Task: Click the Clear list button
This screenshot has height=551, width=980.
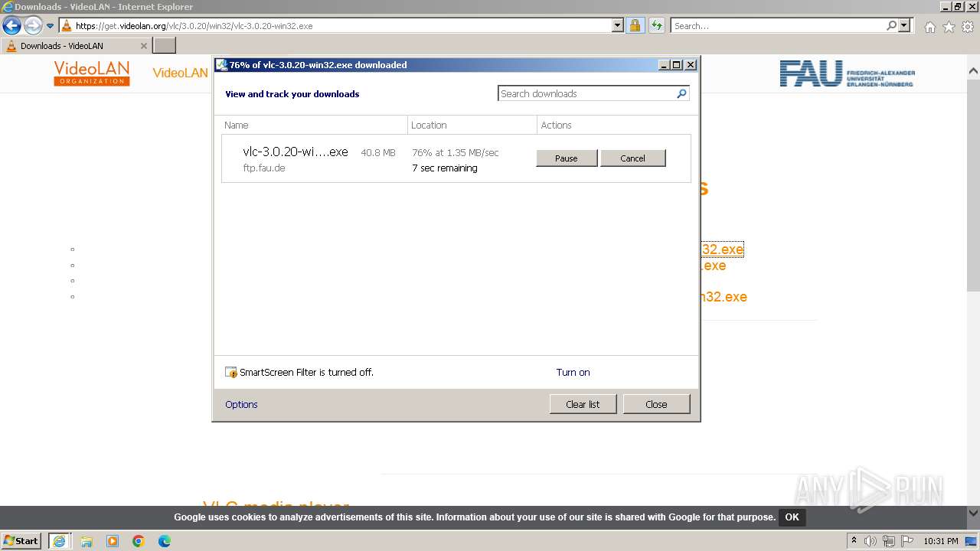Action: [x=583, y=404]
